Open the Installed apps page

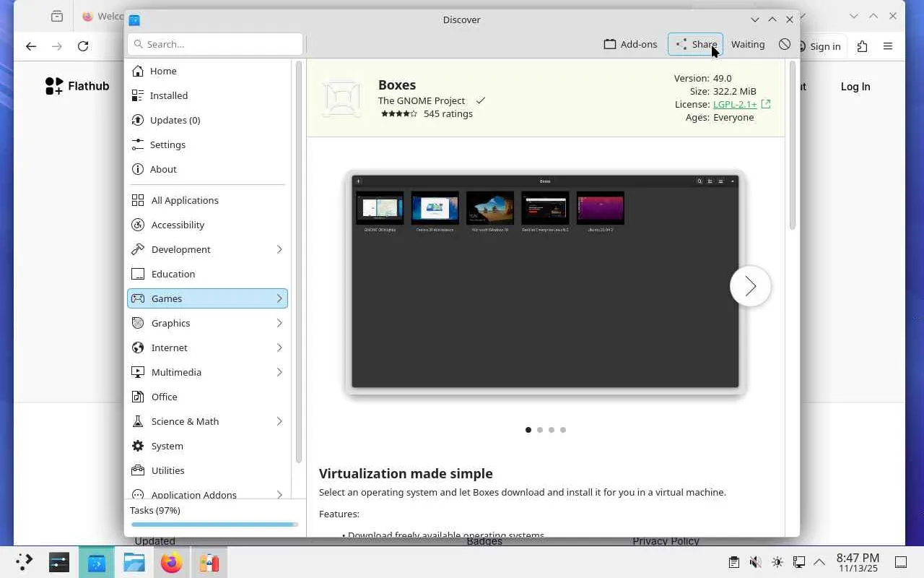(208, 95)
